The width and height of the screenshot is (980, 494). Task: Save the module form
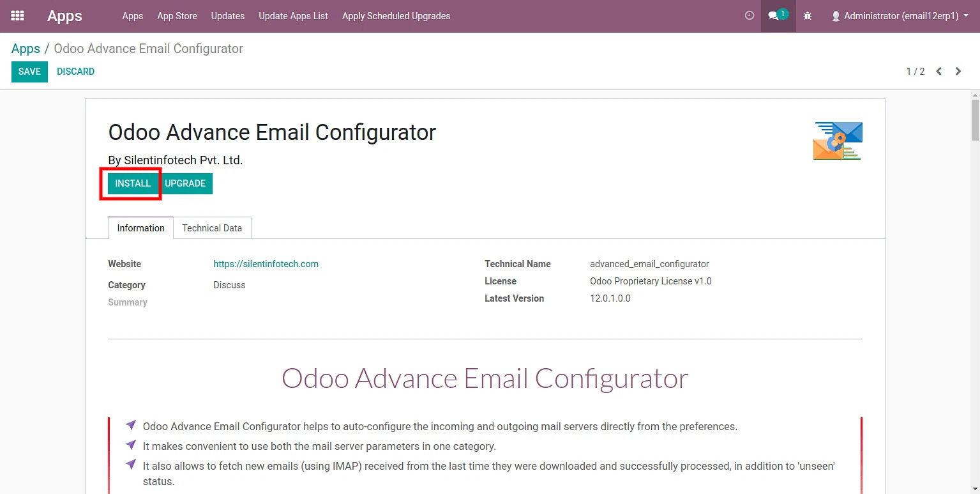click(29, 72)
